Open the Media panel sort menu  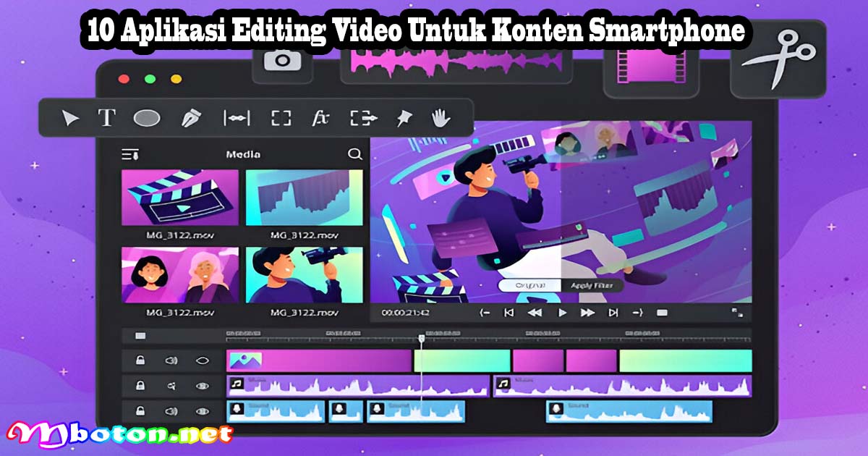pos(130,154)
